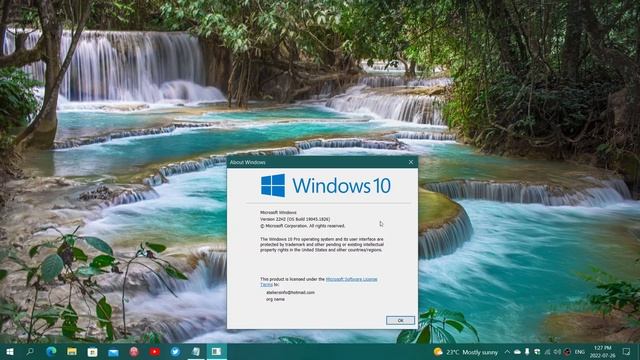
Task: Open File Explorer from the taskbar
Action: pos(72,351)
